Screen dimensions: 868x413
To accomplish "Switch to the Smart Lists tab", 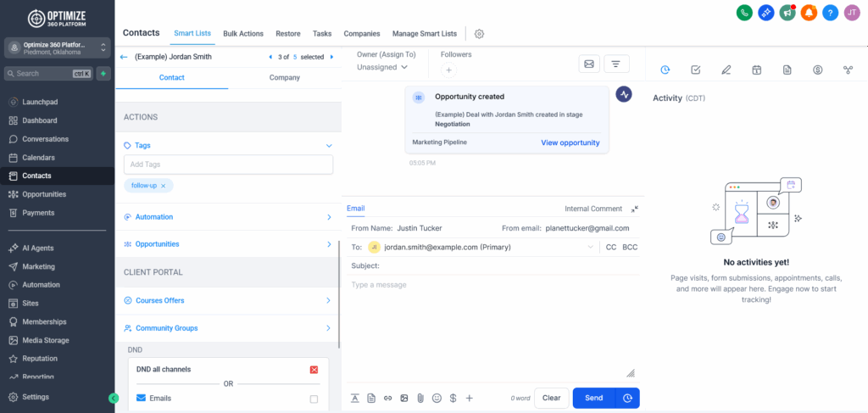I will (192, 33).
